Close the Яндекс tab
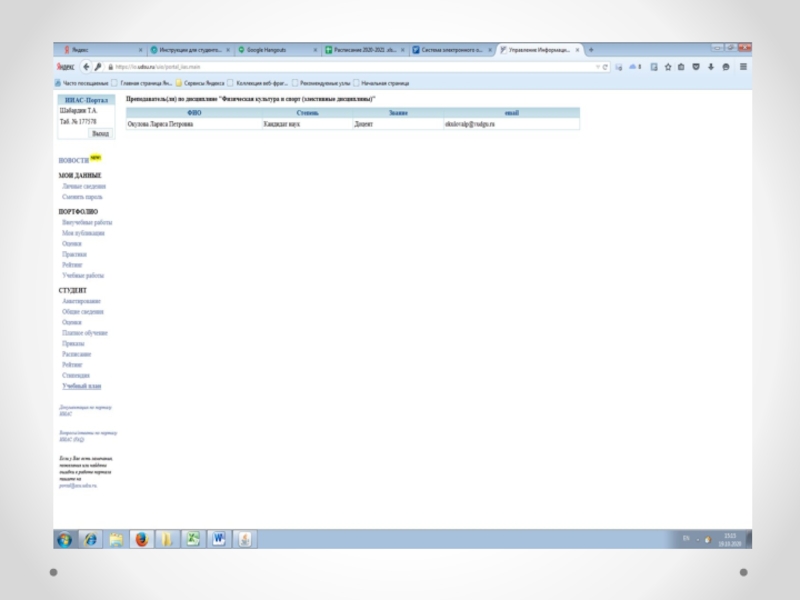Screen dimensions: 800x600 [x=140, y=50]
